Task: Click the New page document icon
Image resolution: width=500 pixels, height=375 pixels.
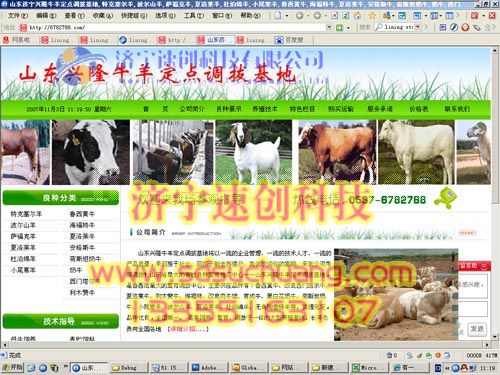Action: coord(278,15)
